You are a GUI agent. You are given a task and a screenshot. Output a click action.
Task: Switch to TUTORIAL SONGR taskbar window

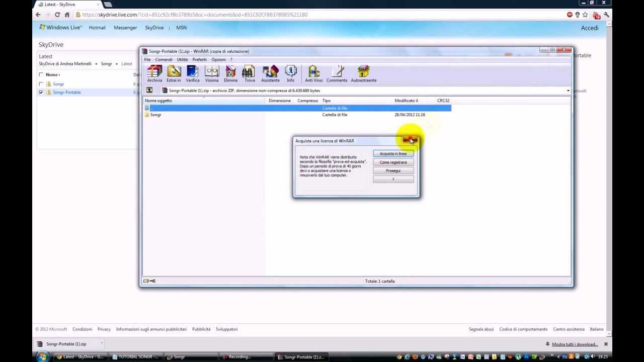(135, 357)
